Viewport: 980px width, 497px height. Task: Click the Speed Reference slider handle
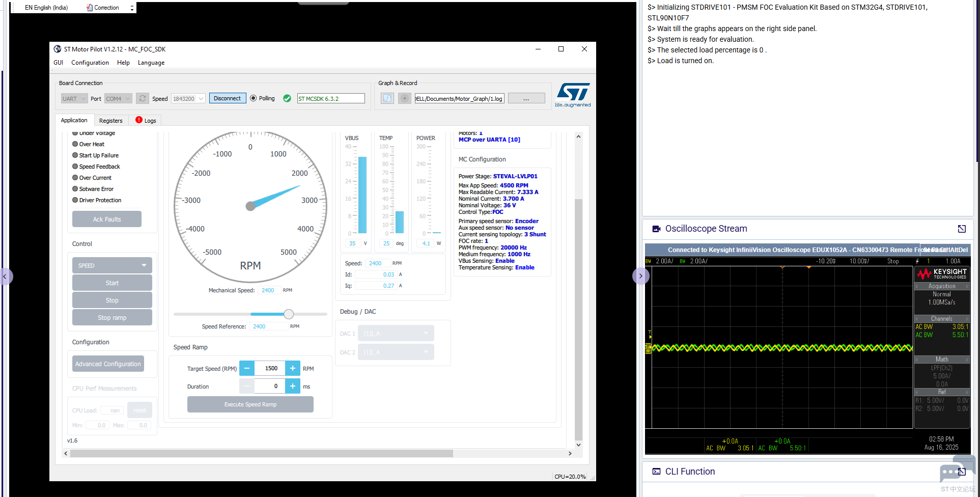pos(289,314)
